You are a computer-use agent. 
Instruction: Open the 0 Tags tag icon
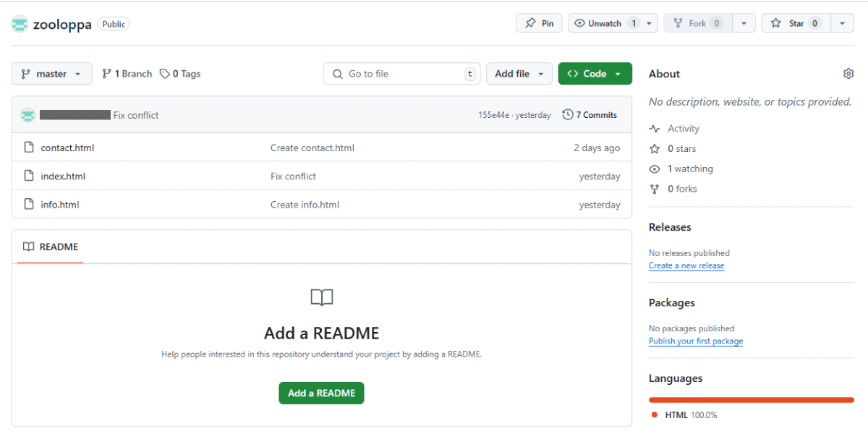pyautogui.click(x=165, y=74)
